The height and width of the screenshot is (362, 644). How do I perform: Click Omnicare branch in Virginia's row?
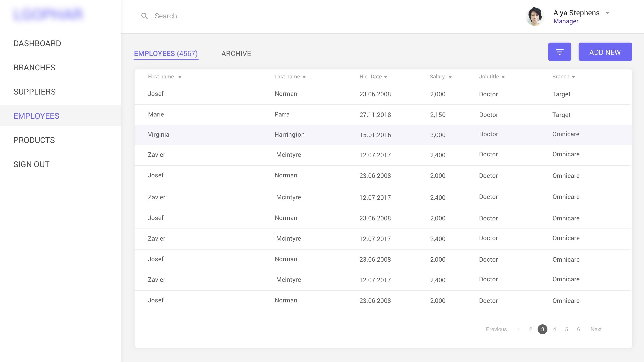(566, 134)
